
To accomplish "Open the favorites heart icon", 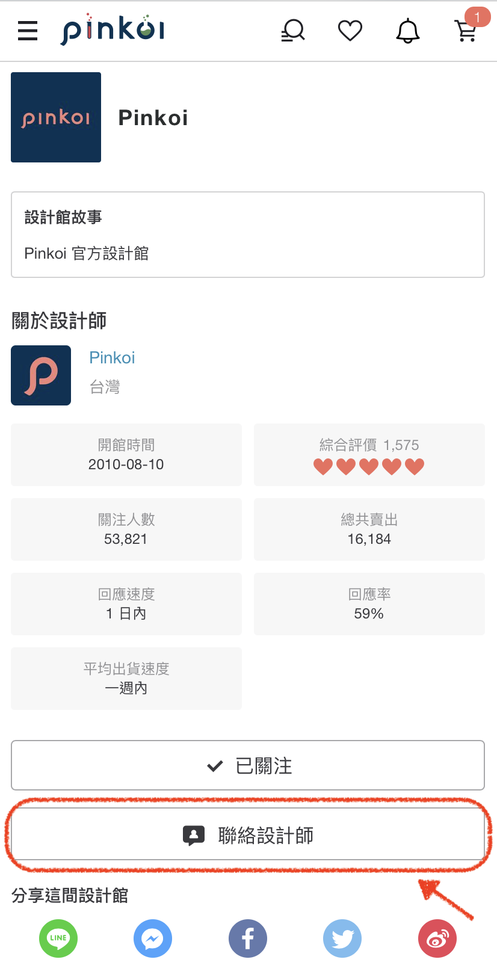I will click(350, 31).
